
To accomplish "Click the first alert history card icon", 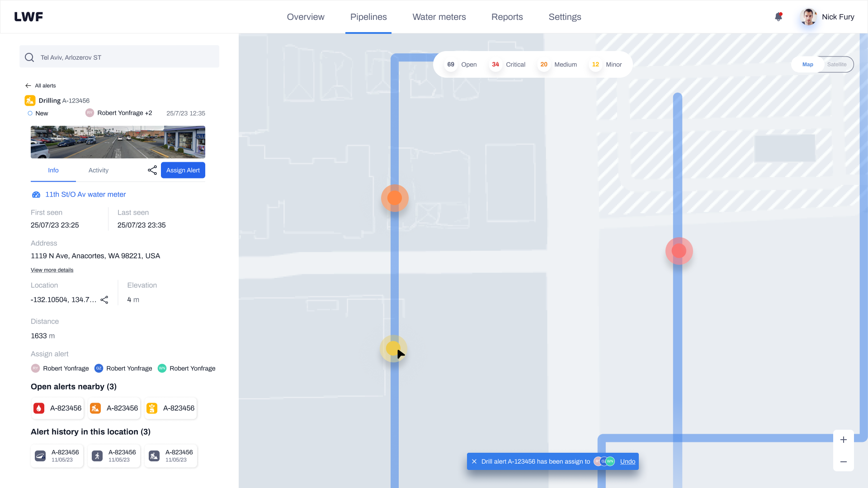I will (40, 456).
